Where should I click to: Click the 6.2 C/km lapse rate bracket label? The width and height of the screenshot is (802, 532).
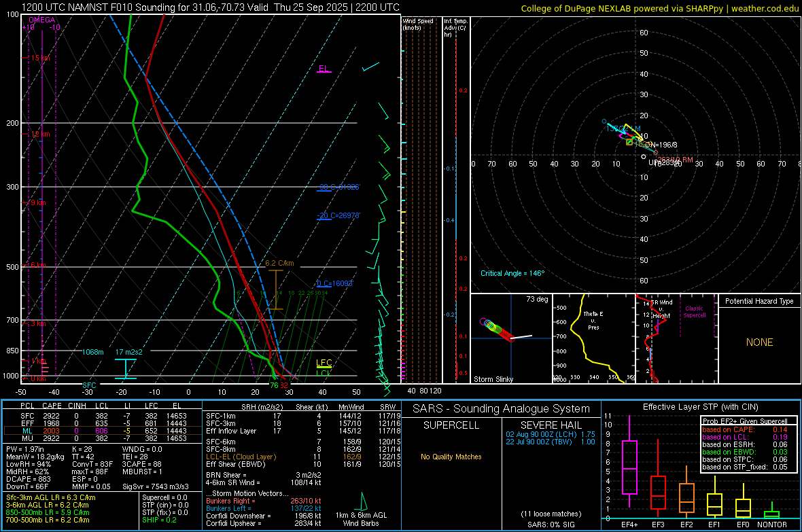point(279,263)
